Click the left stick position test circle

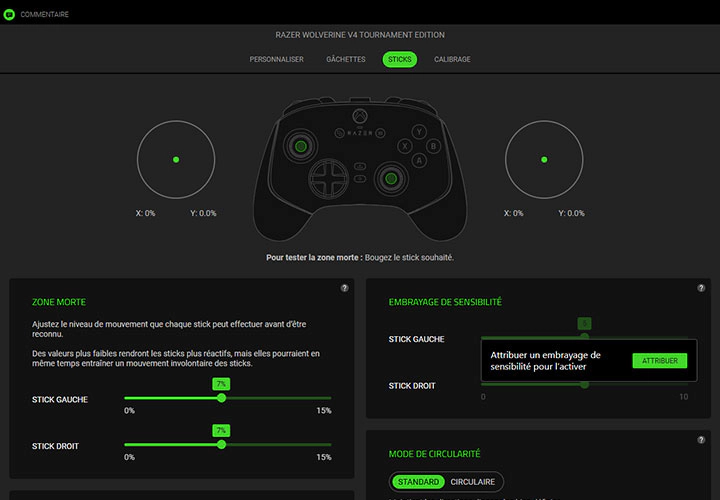coord(176,160)
